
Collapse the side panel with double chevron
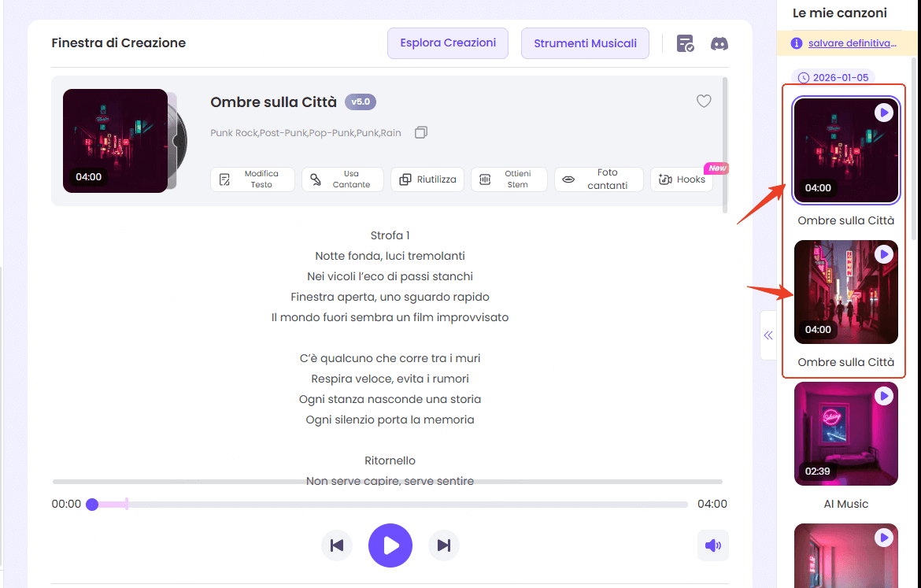(x=768, y=335)
